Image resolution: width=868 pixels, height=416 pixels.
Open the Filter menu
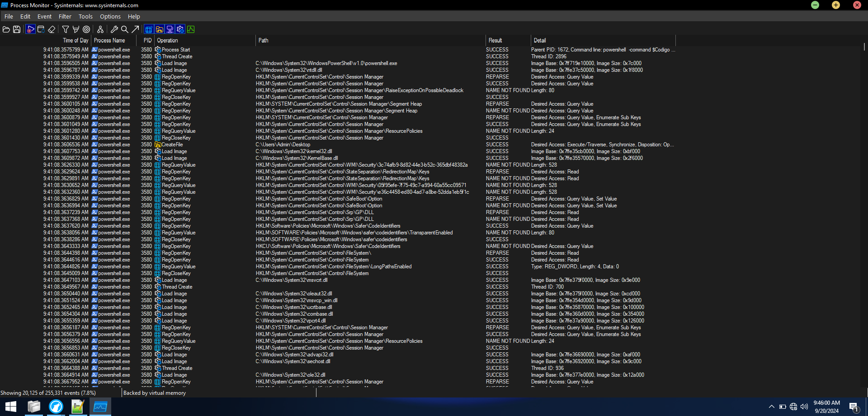[65, 16]
